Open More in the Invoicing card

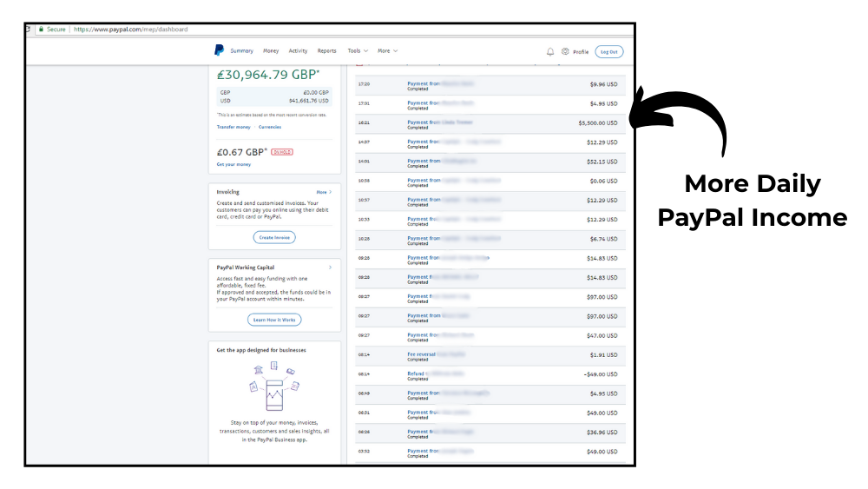pyautogui.click(x=324, y=192)
